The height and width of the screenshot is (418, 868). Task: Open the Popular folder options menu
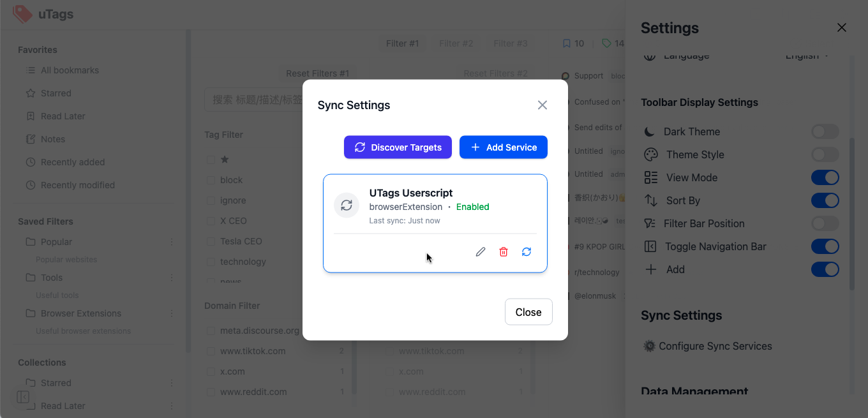click(172, 242)
